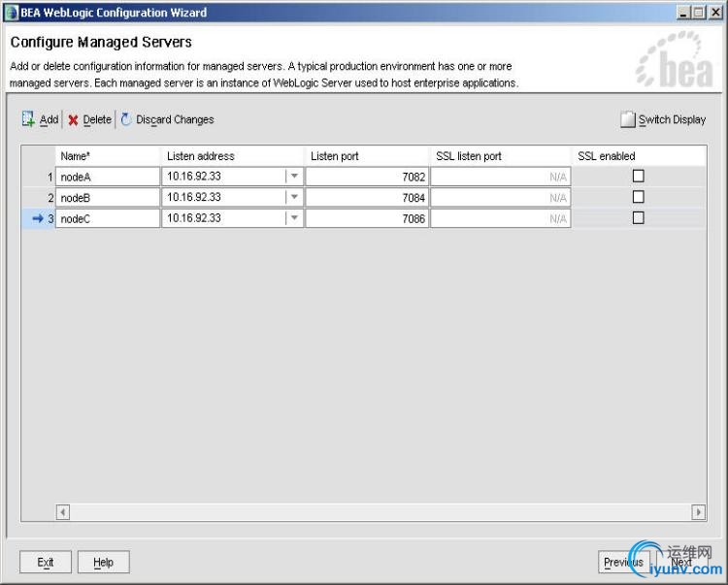Viewport: 728px width, 585px height.
Task: Click listen port field showing 7086
Action: coord(367,218)
